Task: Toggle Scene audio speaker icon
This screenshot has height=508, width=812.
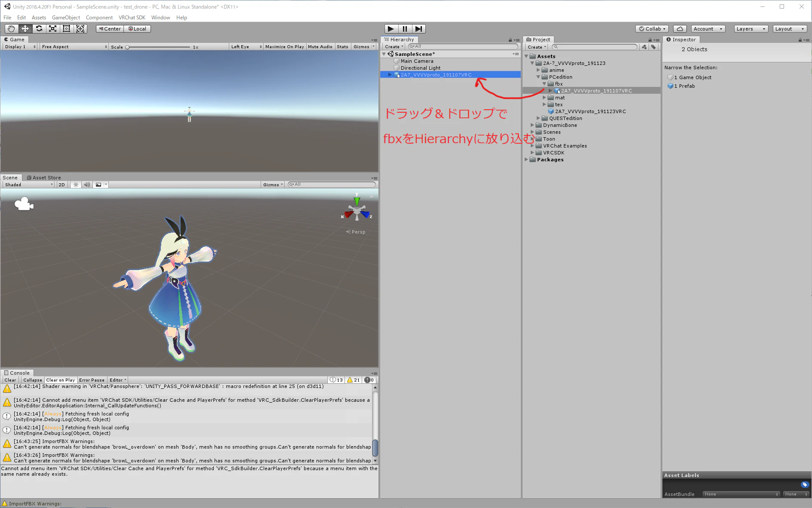Action: pyautogui.click(x=87, y=185)
